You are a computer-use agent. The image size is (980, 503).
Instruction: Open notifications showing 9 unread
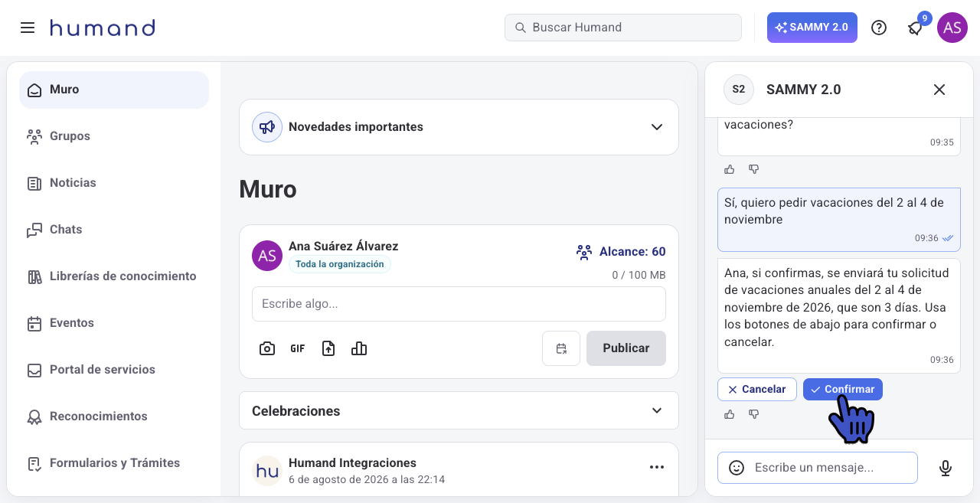tap(916, 28)
